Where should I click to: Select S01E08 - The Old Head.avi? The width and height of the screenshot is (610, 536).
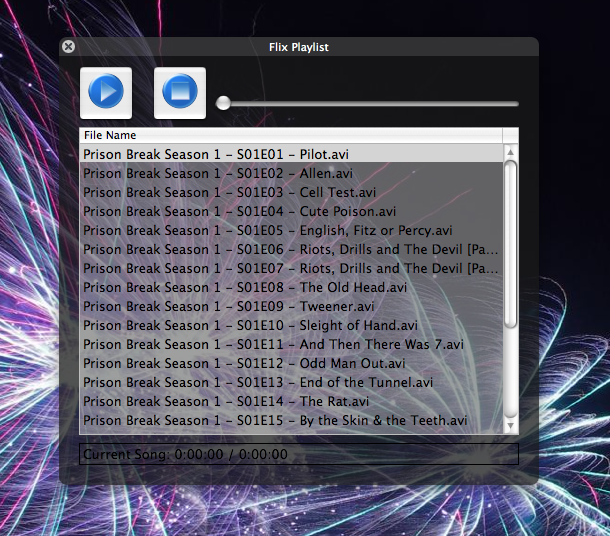(x=291, y=287)
